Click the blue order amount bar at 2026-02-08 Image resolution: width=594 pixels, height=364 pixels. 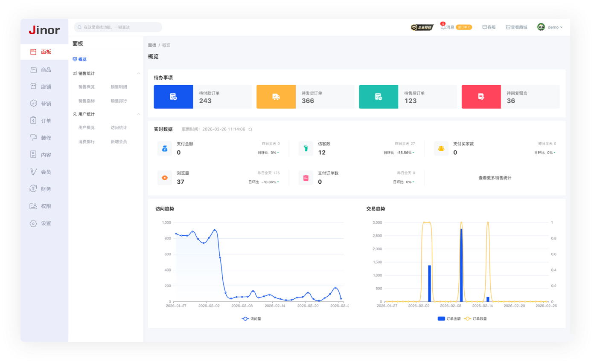[x=461, y=264]
